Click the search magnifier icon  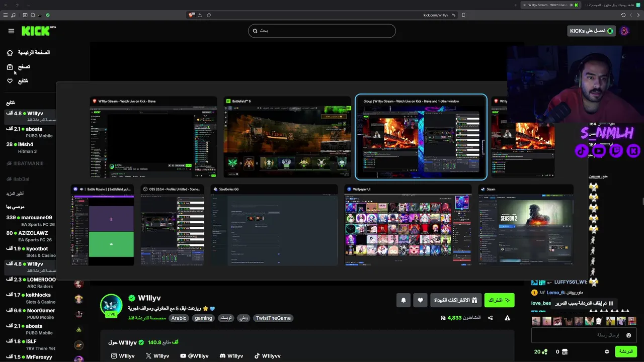[255, 31]
